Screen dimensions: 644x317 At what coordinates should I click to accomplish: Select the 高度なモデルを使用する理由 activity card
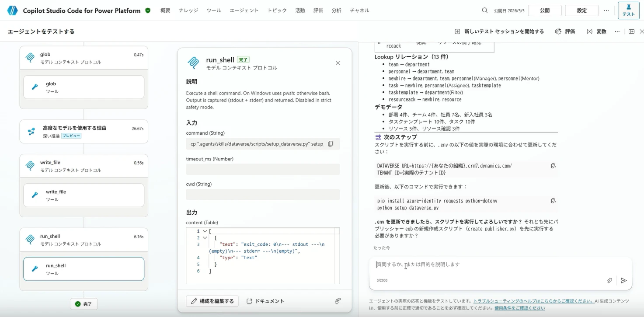point(84,132)
